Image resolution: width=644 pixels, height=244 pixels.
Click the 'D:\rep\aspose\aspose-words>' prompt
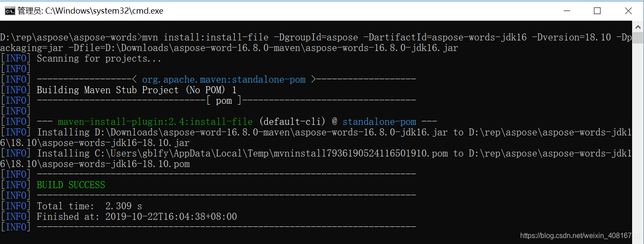71,37
